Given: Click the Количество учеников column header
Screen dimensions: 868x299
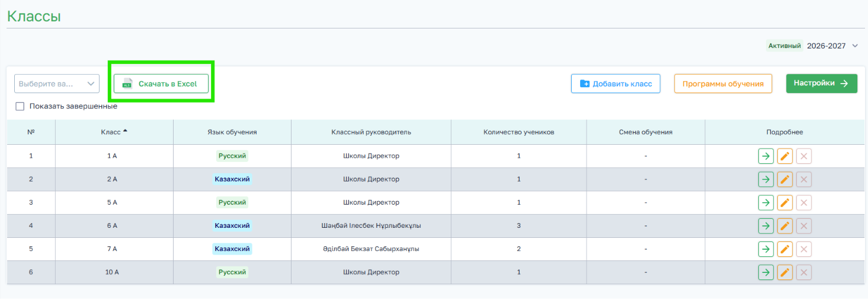Looking at the screenshot, I should click(x=519, y=132).
